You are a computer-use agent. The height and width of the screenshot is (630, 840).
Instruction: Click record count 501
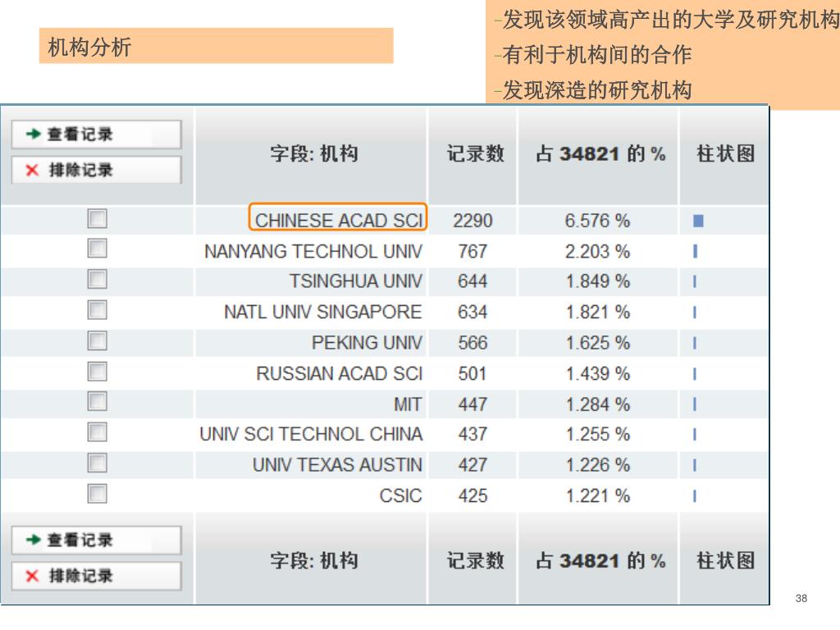pyautogui.click(x=472, y=373)
